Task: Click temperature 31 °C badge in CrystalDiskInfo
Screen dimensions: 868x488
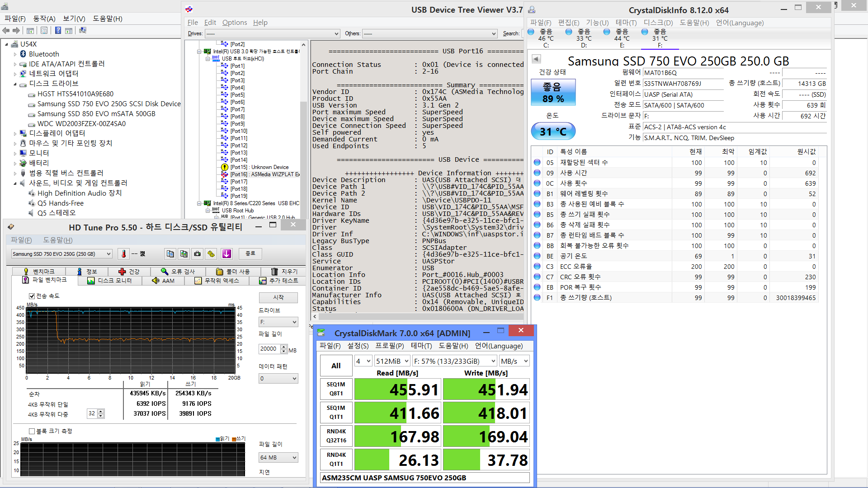Action: pyautogui.click(x=553, y=131)
